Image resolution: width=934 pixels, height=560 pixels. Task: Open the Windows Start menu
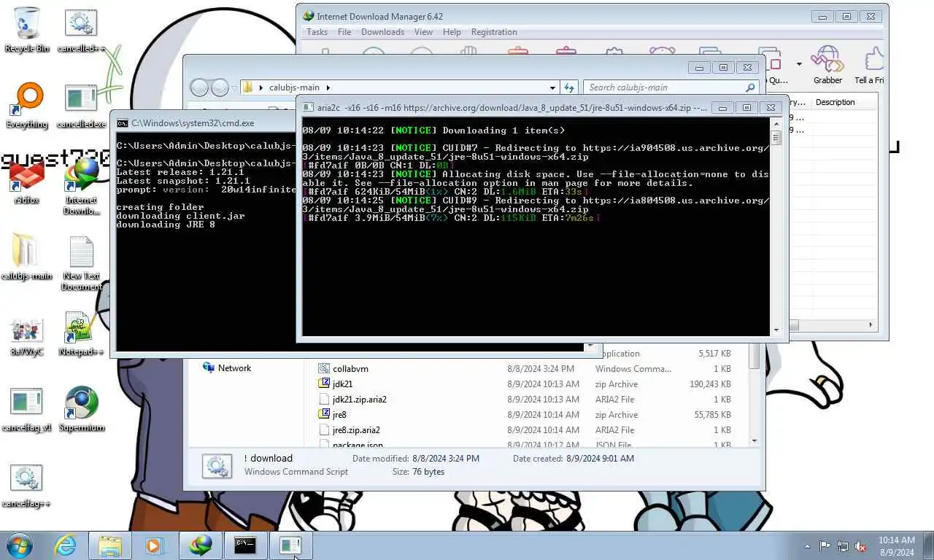pyautogui.click(x=20, y=545)
